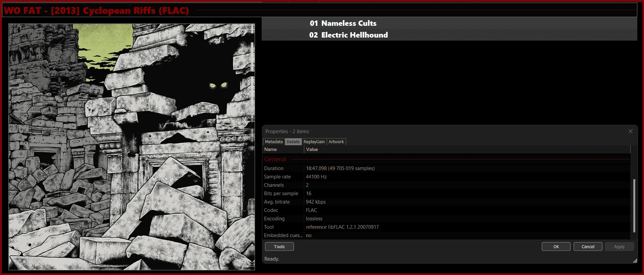
Task: Click the lossless encoding value
Action: point(314,219)
